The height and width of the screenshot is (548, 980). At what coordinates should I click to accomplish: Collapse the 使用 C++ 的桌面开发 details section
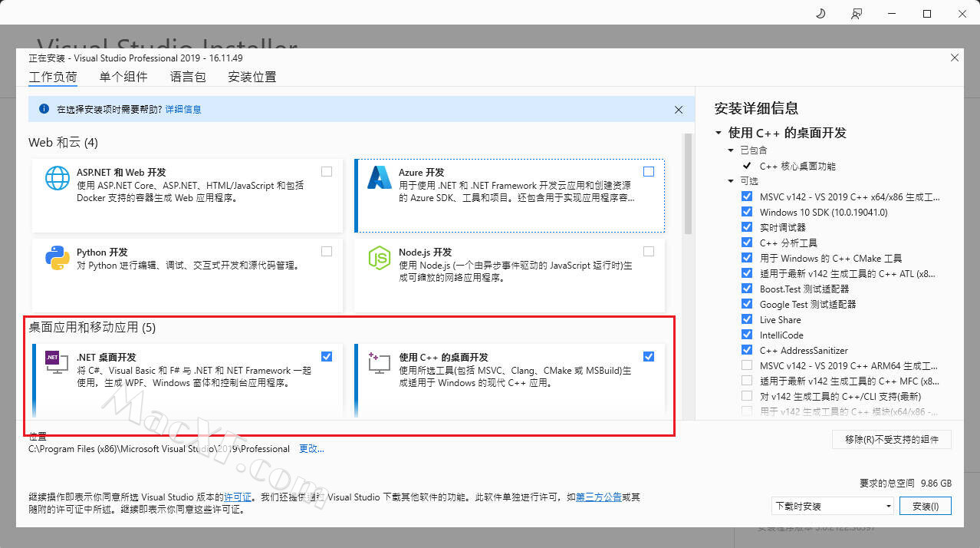click(719, 133)
